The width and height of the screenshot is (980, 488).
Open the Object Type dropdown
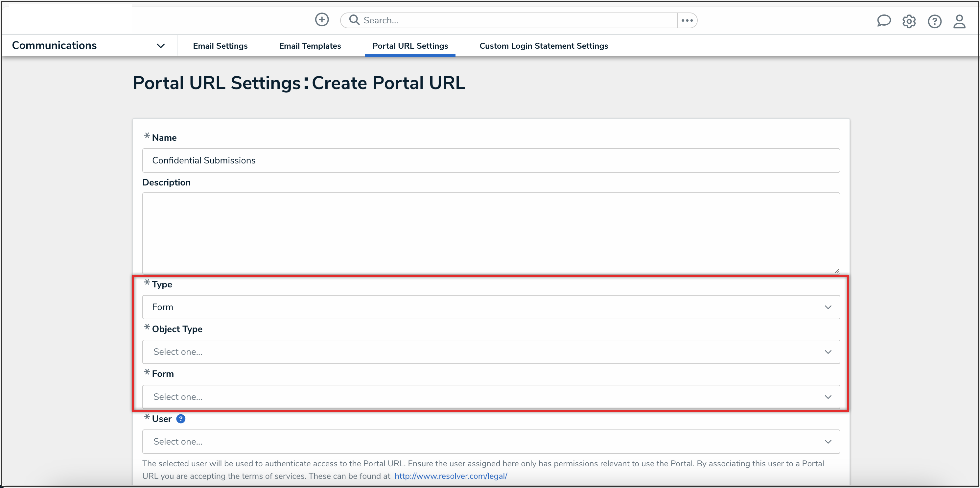(x=491, y=352)
